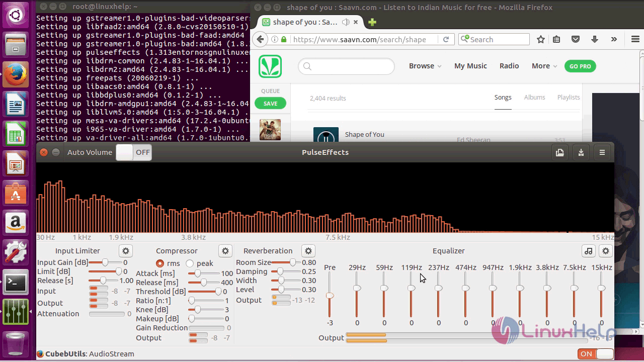Open Reverberation settings gear
Viewport: 644px width, 362px height.
pyautogui.click(x=308, y=251)
